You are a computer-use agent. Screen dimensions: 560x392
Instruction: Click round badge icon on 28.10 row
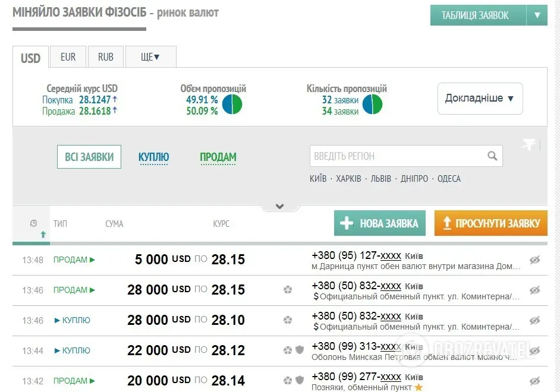[288, 320]
